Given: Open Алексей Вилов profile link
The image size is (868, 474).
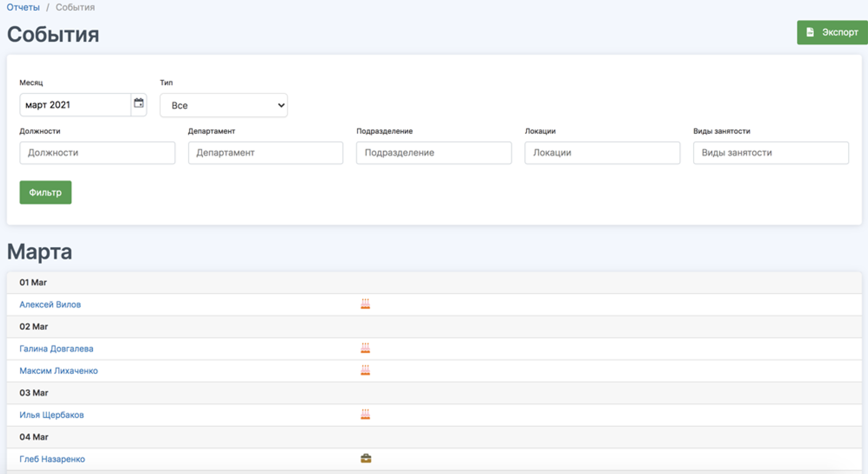Looking at the screenshot, I should (x=50, y=304).
